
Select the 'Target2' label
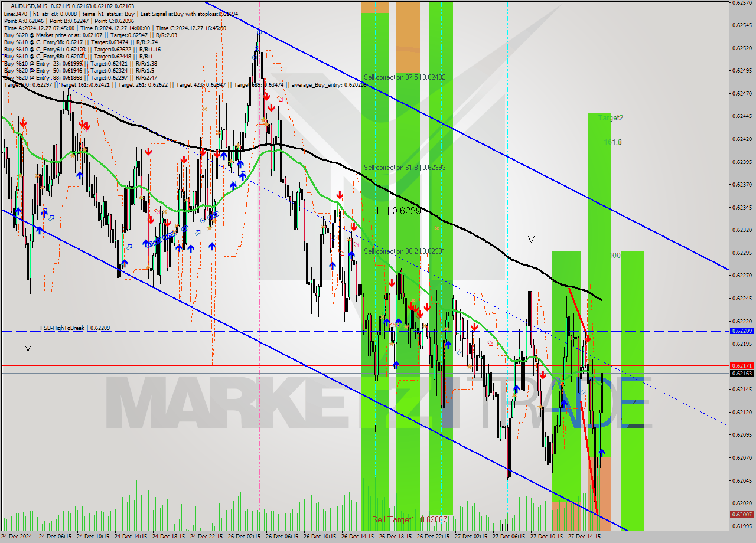611,117
